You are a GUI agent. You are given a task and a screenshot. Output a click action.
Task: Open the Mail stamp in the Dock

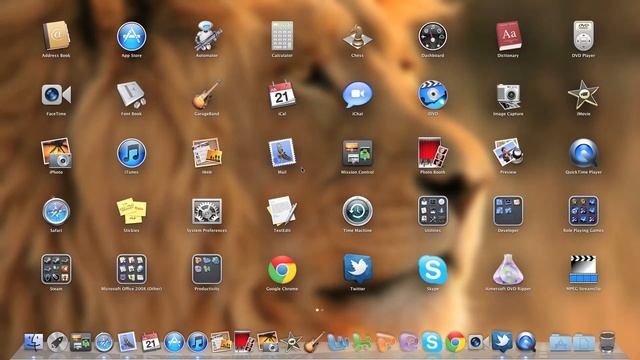pos(127,342)
